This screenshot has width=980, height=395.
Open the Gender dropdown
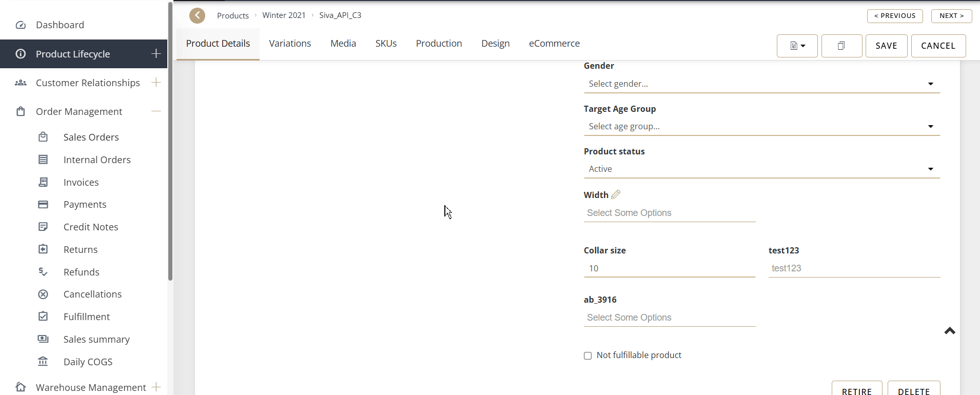pos(761,84)
